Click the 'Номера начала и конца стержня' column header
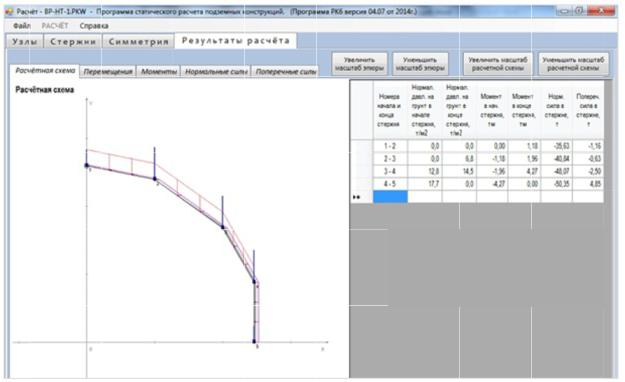The width and height of the screenshot is (625, 382). (390, 110)
